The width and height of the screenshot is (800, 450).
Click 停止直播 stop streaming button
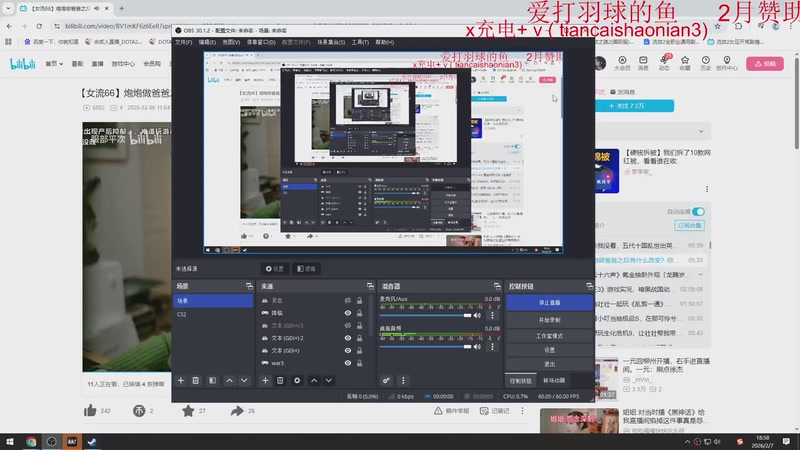tap(549, 303)
